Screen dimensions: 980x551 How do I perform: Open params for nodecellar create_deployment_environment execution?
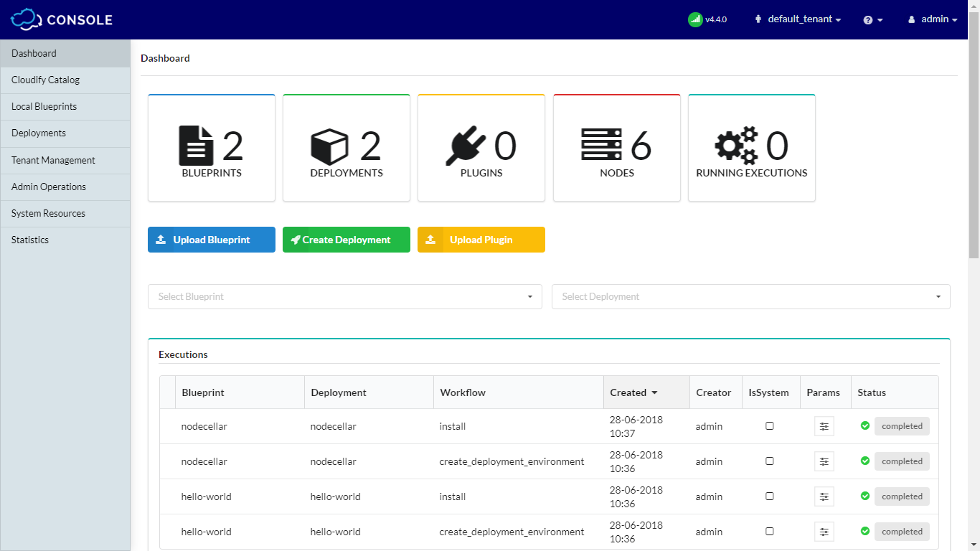[824, 461]
